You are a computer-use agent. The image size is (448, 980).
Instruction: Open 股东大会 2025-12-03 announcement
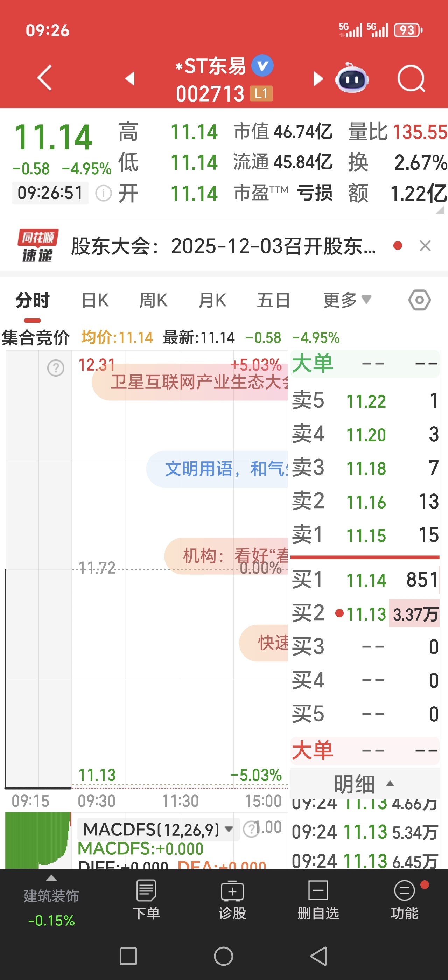[223, 246]
